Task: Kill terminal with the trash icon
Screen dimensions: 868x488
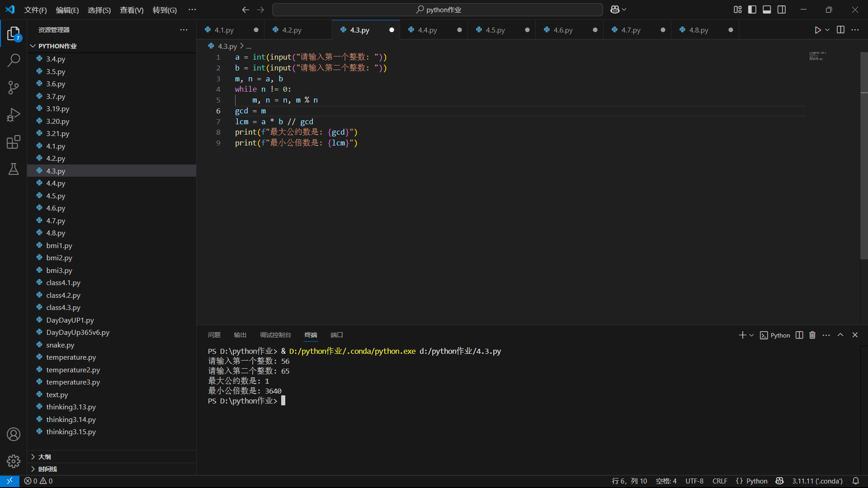Action: click(x=812, y=335)
